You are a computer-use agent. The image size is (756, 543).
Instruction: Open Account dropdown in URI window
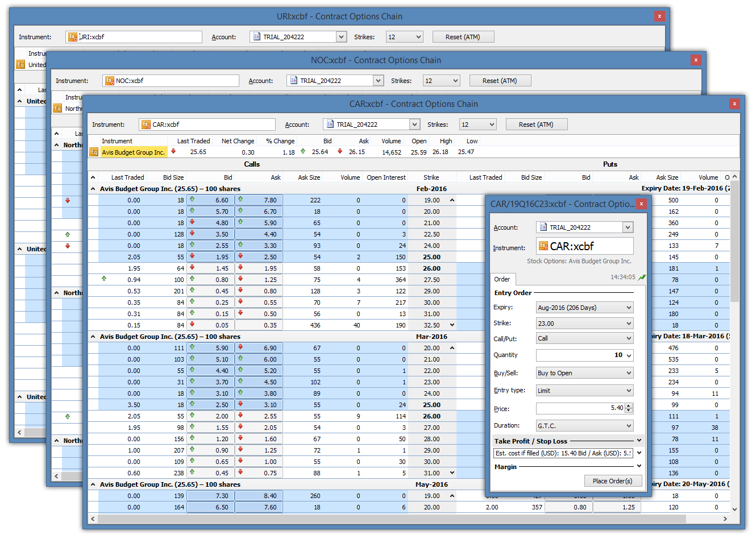click(x=342, y=37)
